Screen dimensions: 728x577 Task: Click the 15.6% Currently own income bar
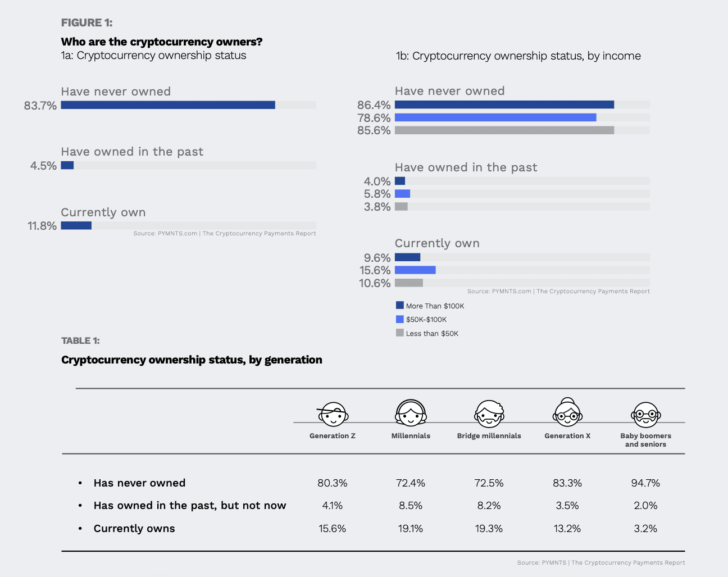coord(415,270)
